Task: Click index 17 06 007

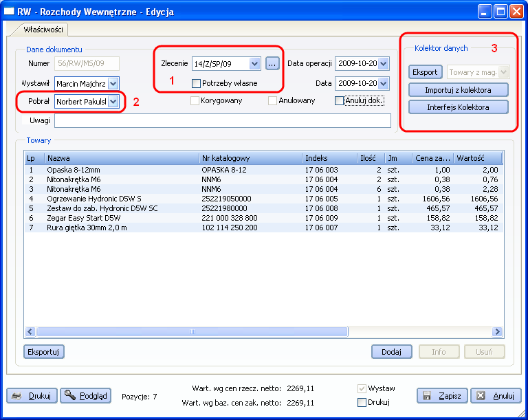Action: [321, 228]
